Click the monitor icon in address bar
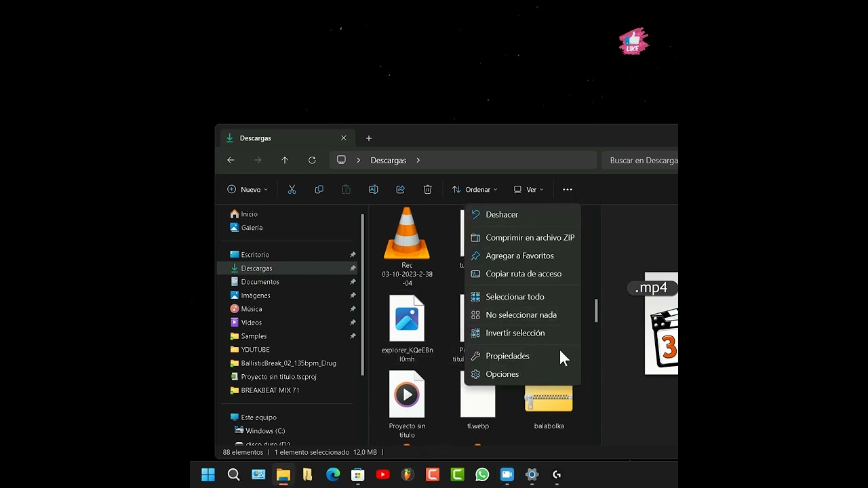Viewport: 868px width, 488px height. click(x=341, y=160)
